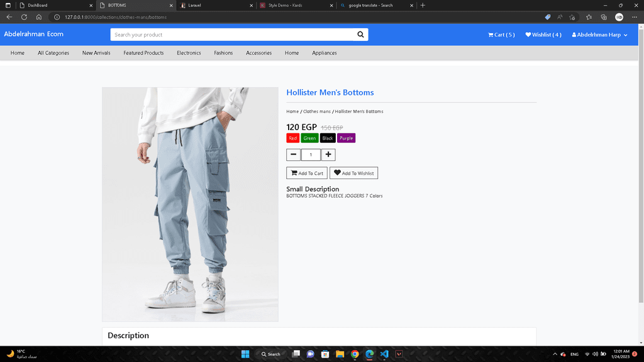Viewport: 644px width, 362px height.
Task: Open the Microsoft Edge taskbar icon
Action: 369,354
